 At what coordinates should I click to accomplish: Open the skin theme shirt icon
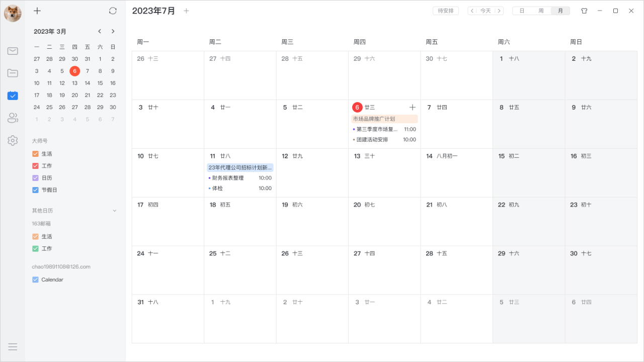point(584,11)
